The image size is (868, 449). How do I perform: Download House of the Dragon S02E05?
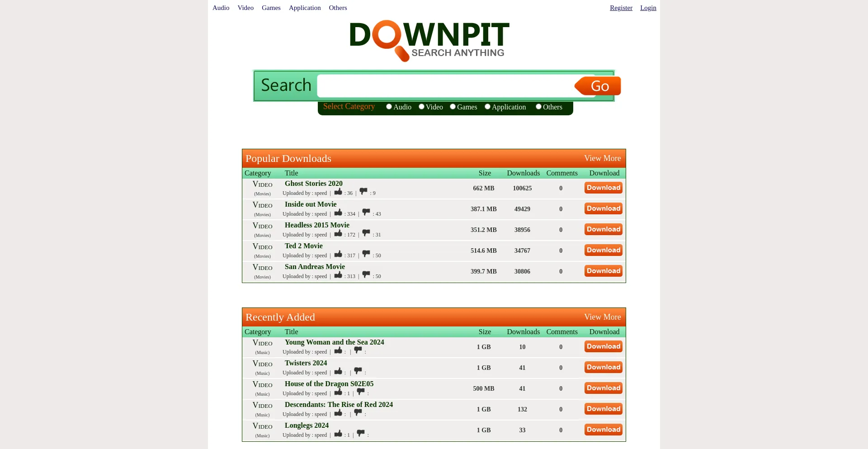[604, 388]
